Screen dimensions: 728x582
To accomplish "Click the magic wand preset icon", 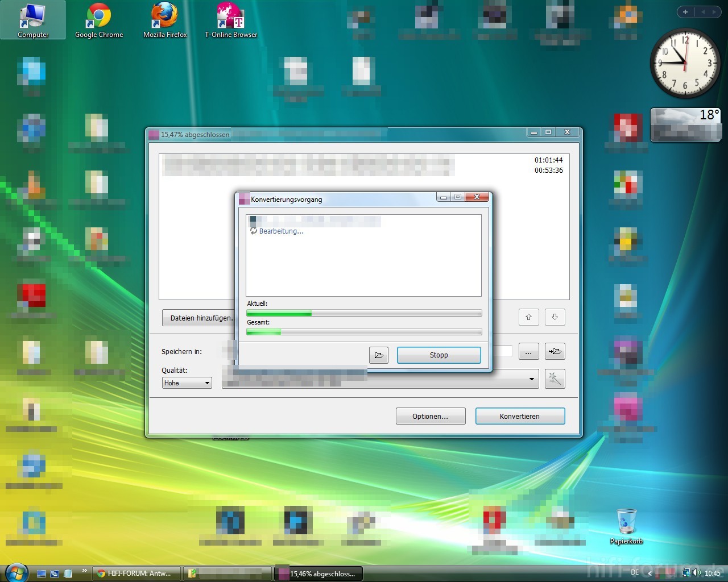I will pos(555,379).
